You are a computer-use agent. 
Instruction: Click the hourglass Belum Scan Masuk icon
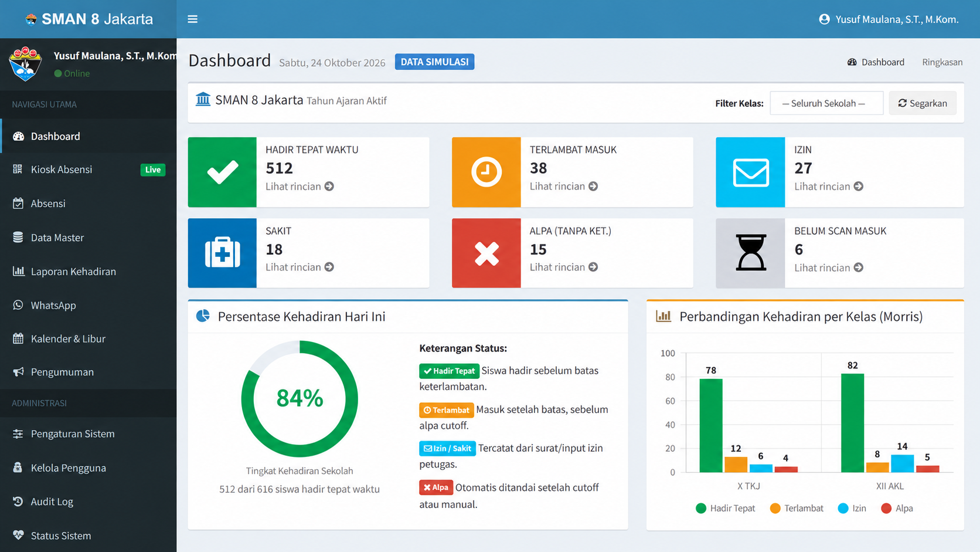pyautogui.click(x=750, y=253)
